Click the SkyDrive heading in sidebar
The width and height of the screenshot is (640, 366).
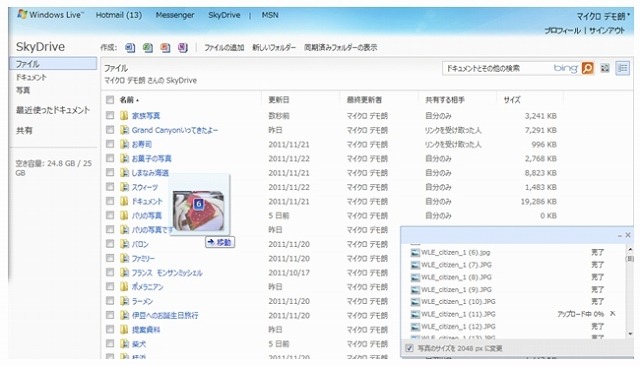pyautogui.click(x=40, y=47)
